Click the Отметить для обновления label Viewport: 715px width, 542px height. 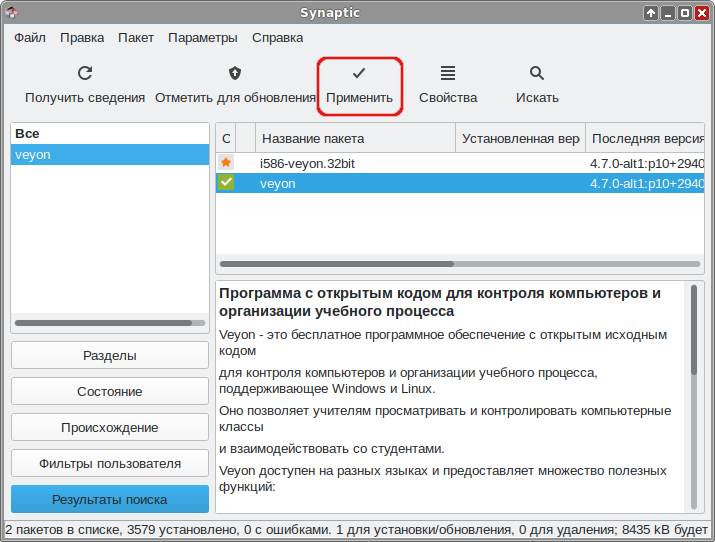[235, 98]
